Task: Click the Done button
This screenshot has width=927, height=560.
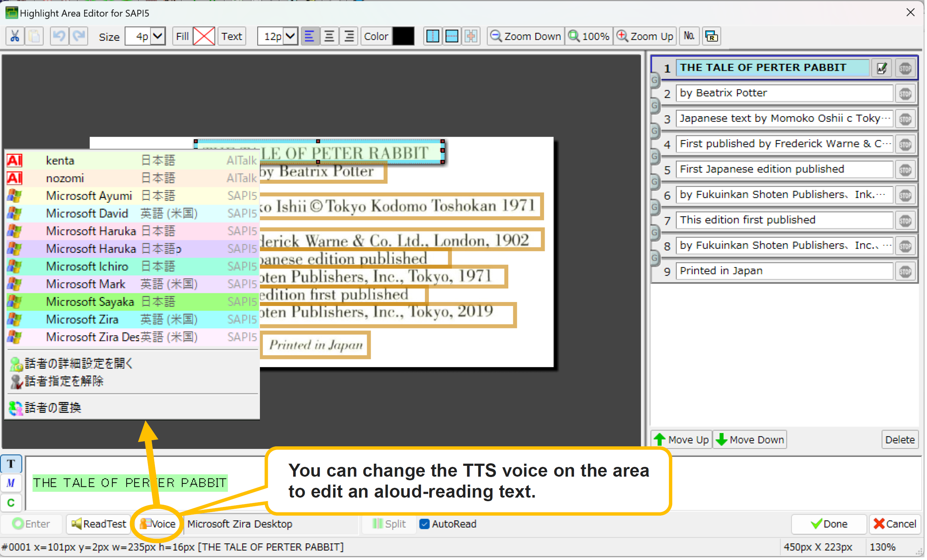Action: click(x=829, y=524)
